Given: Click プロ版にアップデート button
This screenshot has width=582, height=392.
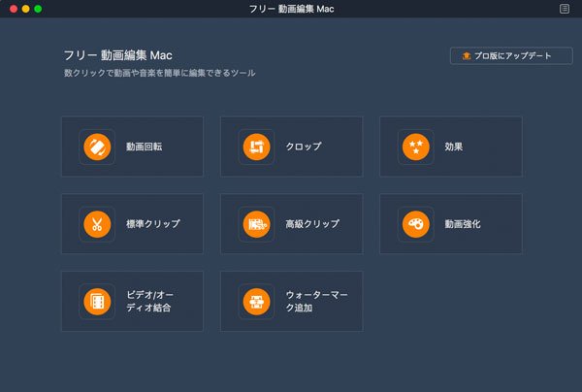Looking at the screenshot, I should click(x=511, y=56).
